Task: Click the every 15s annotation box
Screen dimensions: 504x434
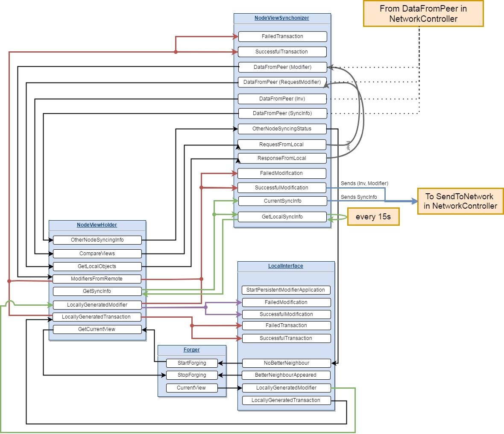Action: pyautogui.click(x=374, y=216)
